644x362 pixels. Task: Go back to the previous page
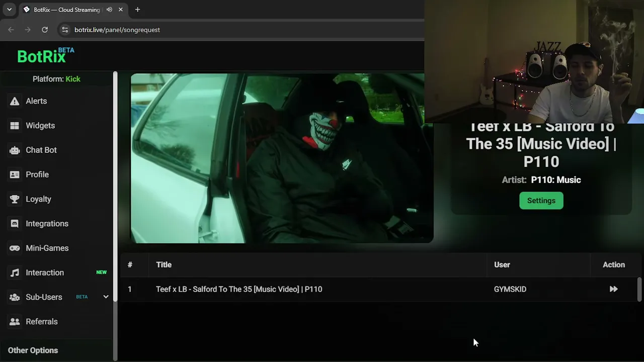coord(11,30)
